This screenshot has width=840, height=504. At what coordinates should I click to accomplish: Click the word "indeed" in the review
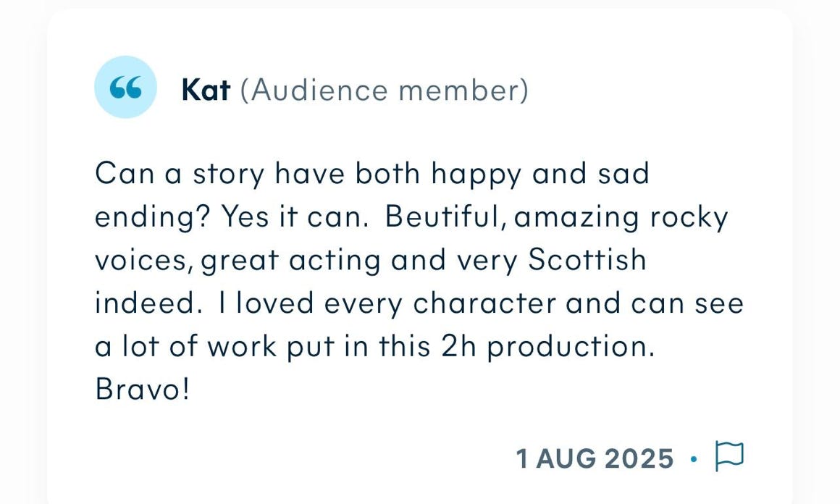(x=146, y=303)
